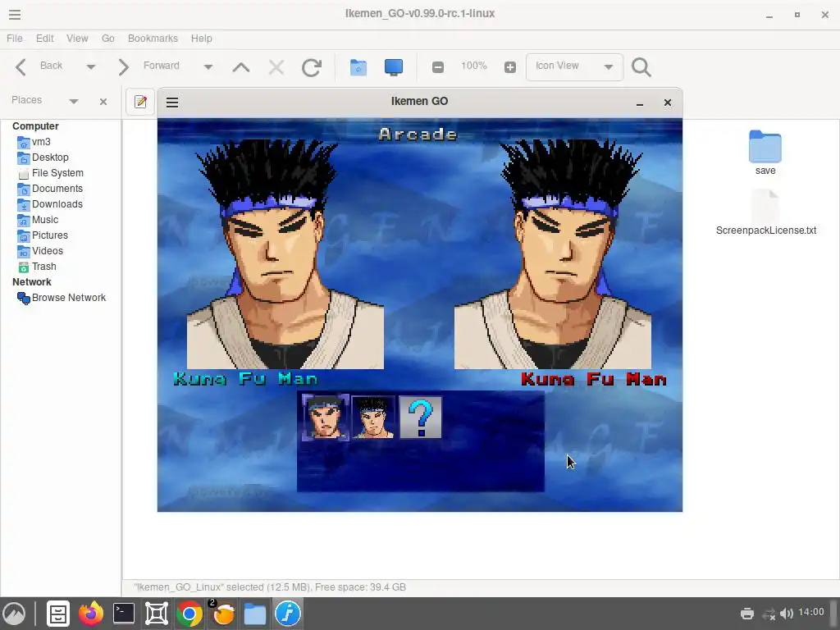Open the system start menu icon
Image resolution: width=840 pixels, height=630 pixels.
15,614
